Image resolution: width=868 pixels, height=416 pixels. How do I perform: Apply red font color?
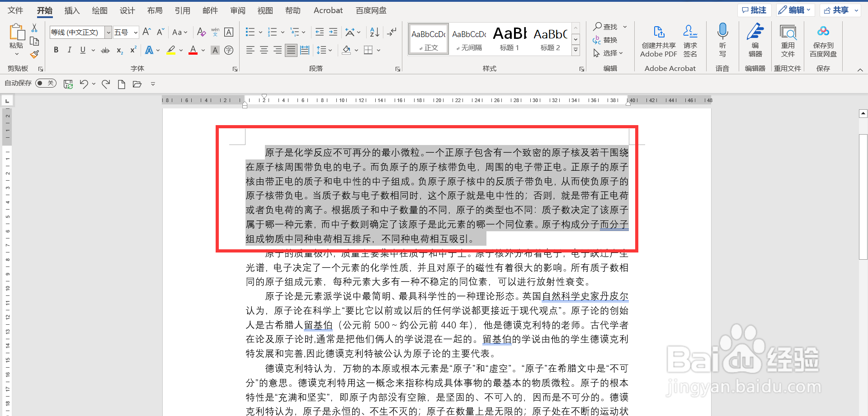[x=193, y=50]
